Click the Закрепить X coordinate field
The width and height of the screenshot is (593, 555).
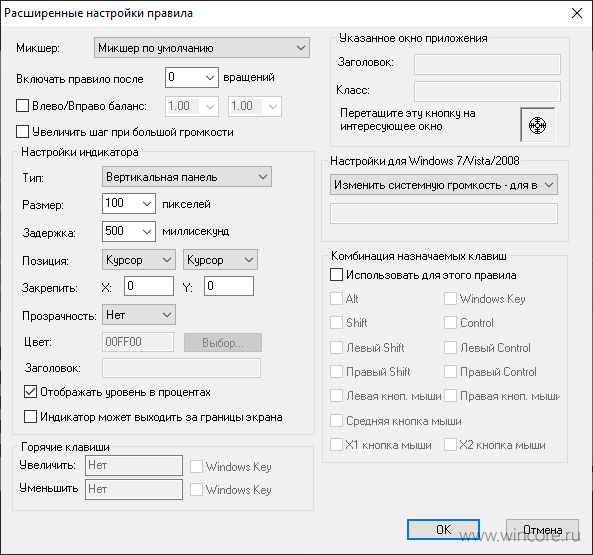[149, 286]
